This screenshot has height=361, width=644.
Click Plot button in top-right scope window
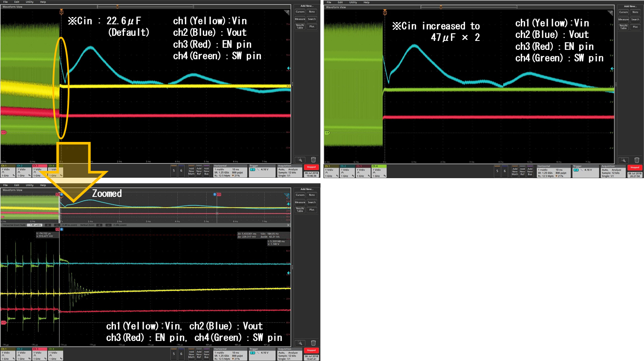coord(635,26)
